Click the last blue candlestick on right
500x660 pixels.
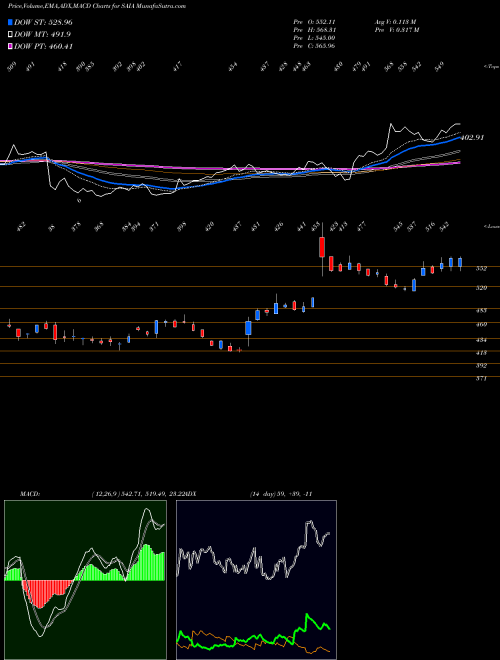click(460, 262)
